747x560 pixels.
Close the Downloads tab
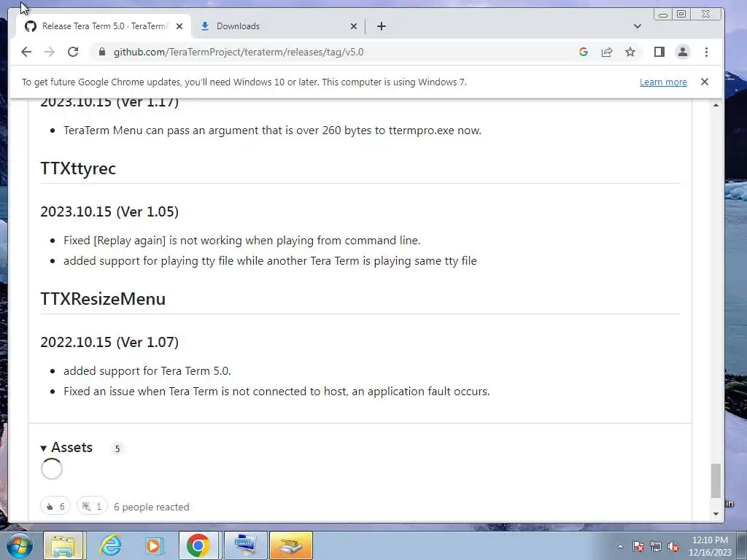point(354,26)
